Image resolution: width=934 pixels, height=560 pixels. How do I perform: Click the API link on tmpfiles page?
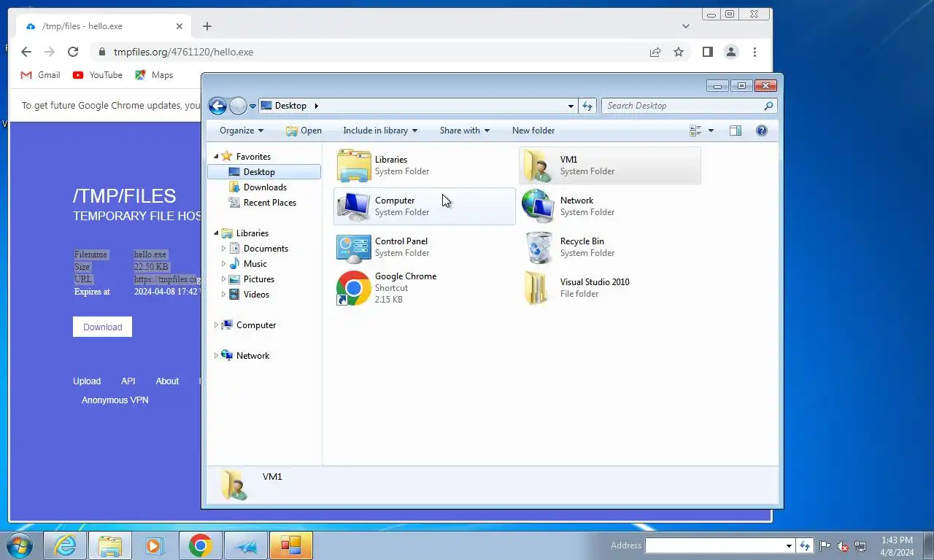(128, 381)
